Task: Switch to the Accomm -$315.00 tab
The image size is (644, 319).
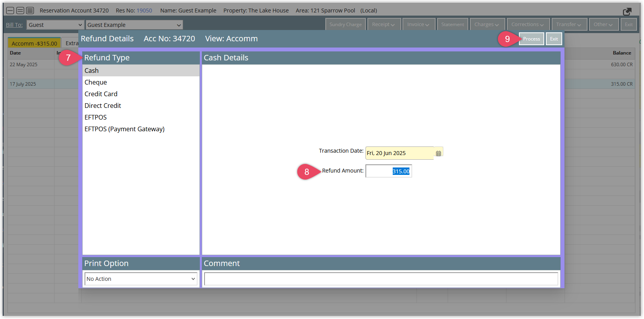Action: (34, 43)
